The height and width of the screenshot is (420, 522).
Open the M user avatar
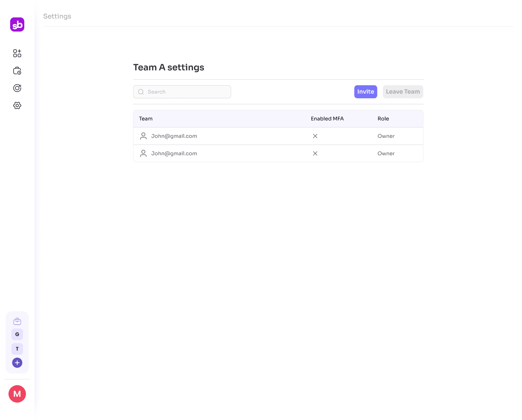(x=17, y=394)
